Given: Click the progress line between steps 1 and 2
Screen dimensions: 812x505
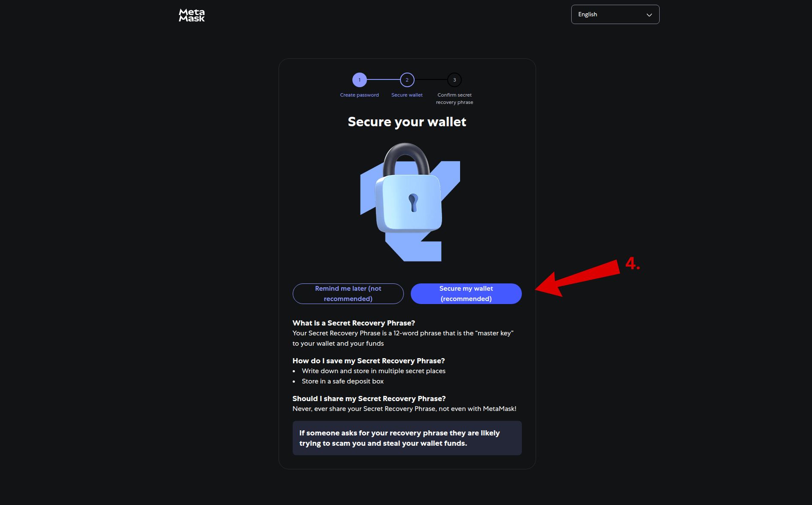Looking at the screenshot, I should tap(383, 79).
